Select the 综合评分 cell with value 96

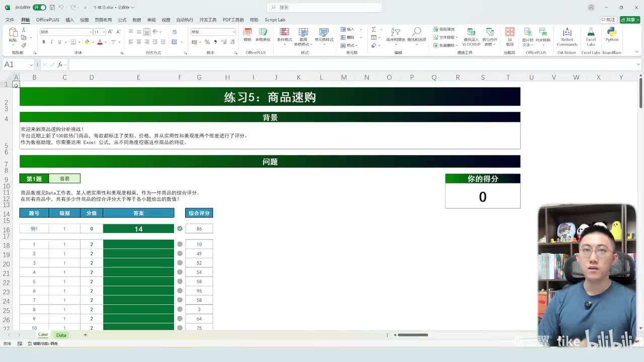pyautogui.click(x=199, y=291)
